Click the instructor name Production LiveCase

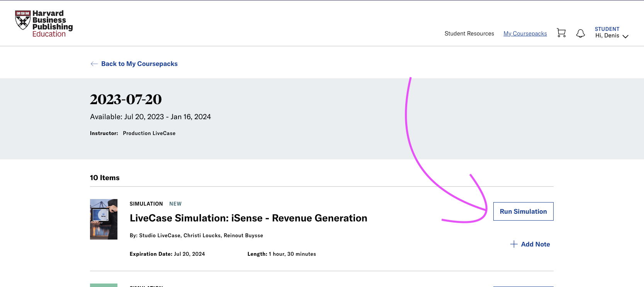coord(149,133)
